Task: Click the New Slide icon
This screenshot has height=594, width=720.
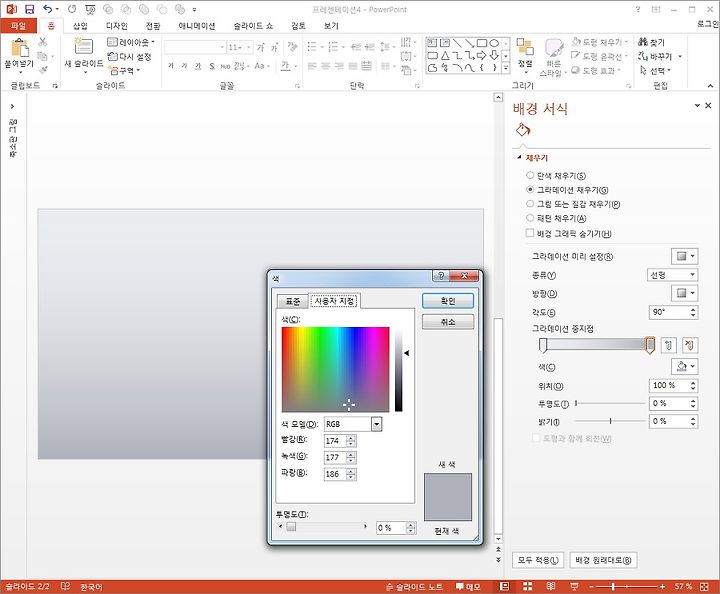Action: pyautogui.click(x=84, y=47)
